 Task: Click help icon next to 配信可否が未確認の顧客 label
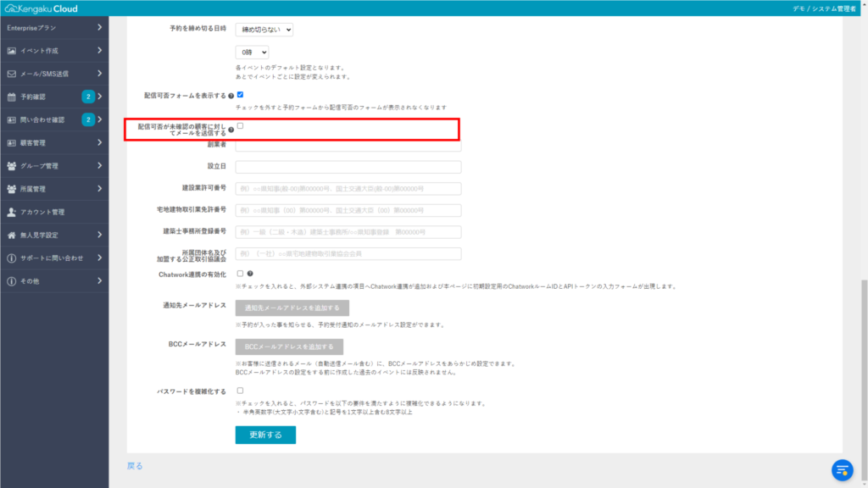pyautogui.click(x=231, y=130)
